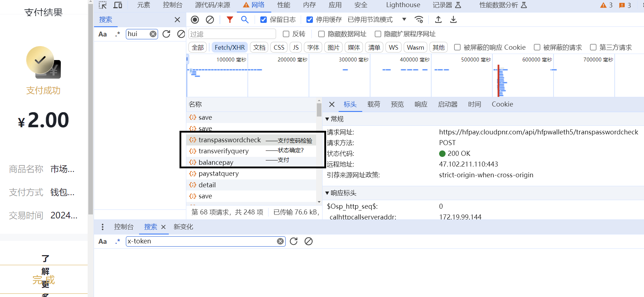Open network conditions wifi icon
644x297 pixels.
[x=419, y=20]
